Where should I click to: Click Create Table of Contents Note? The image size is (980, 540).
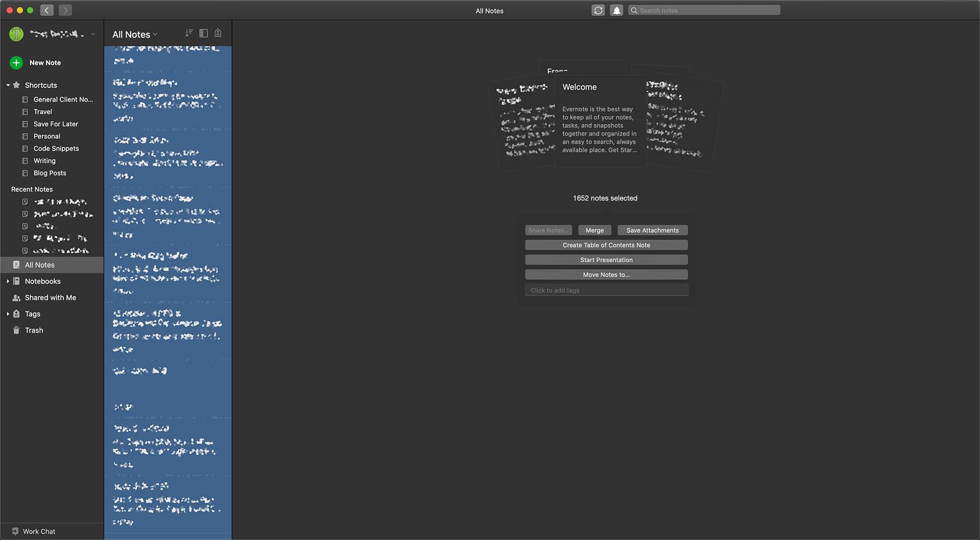tap(606, 245)
